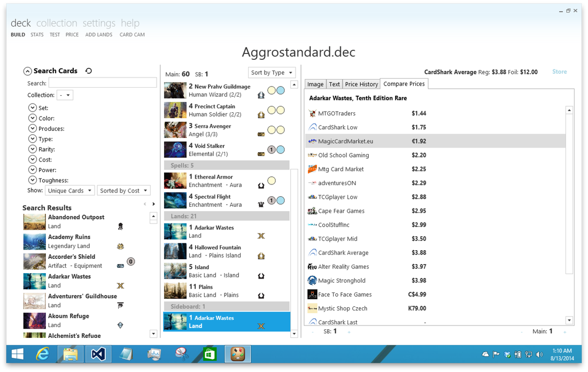Click the Internet Explorer taskbar icon
The width and height of the screenshot is (588, 372).
pyautogui.click(x=42, y=353)
